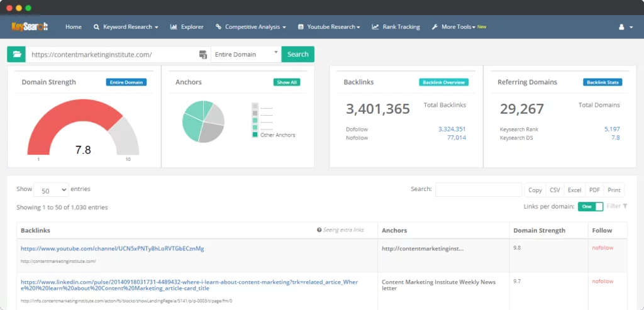Screen dimensions: 644x310
Task: Open the Show entries 50 dropdown
Action: pos(52,190)
